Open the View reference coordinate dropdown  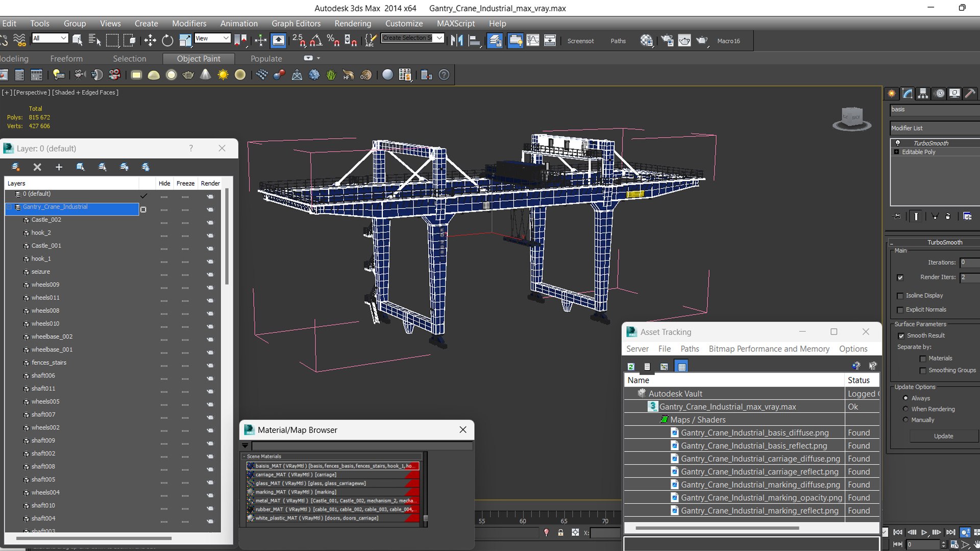212,38
